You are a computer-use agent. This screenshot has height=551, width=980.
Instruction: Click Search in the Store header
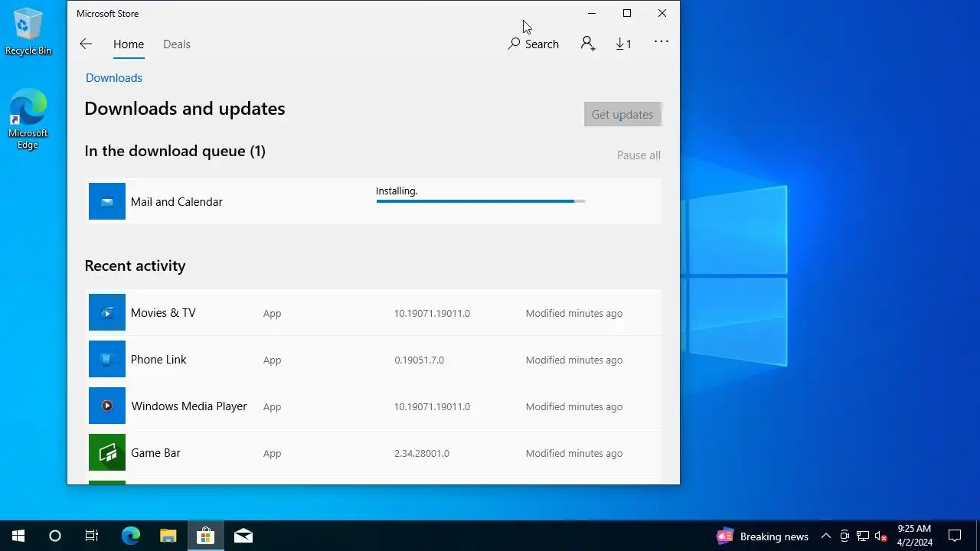pyautogui.click(x=533, y=44)
